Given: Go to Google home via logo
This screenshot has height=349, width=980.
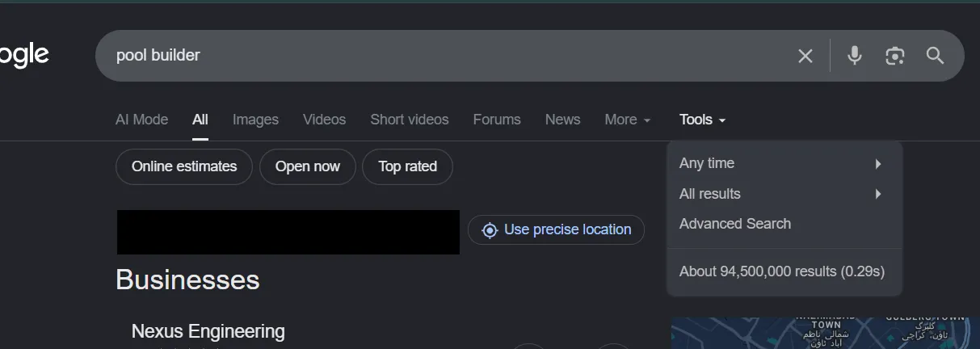Looking at the screenshot, I should (24, 55).
